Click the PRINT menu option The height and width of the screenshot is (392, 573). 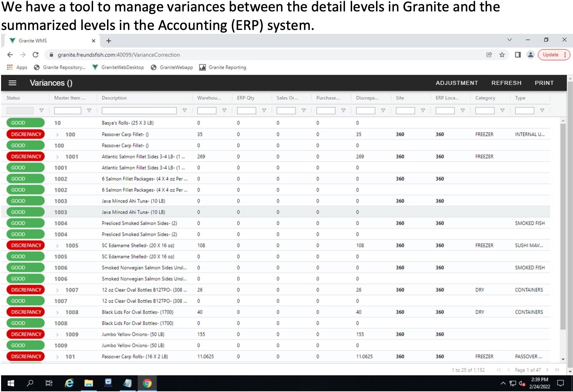click(x=544, y=83)
